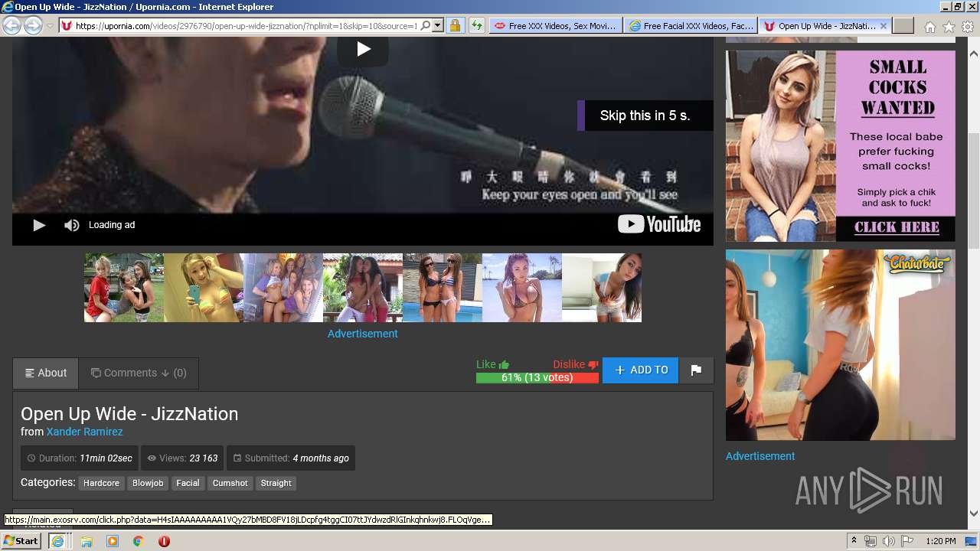
Task: Open the address bar history dropdown arrow
Action: pos(438,25)
